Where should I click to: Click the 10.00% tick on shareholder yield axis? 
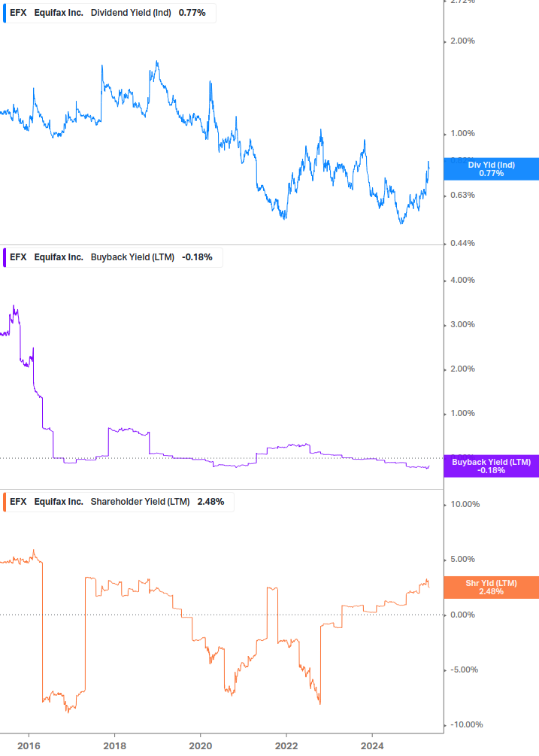click(x=465, y=504)
